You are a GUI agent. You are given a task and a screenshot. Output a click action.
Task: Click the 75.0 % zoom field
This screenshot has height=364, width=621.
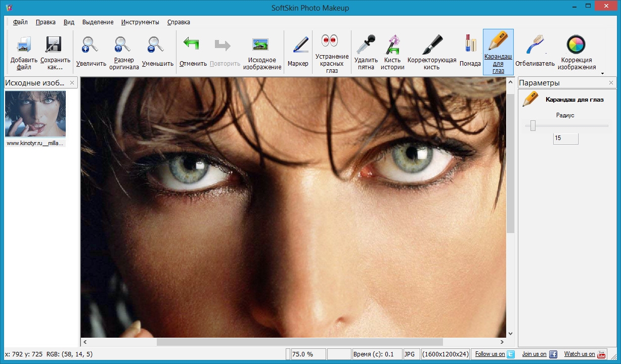tap(308, 354)
